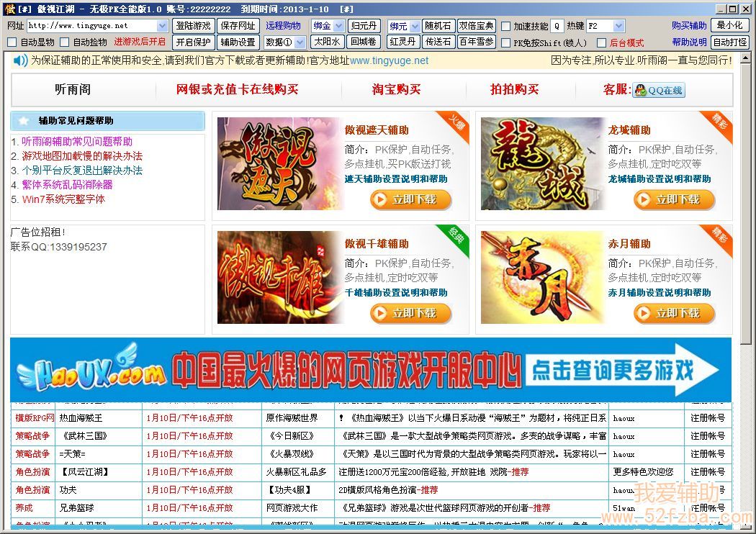Enable the 自动捡物 checkbox
This screenshot has width=756, height=534.
coord(65,42)
